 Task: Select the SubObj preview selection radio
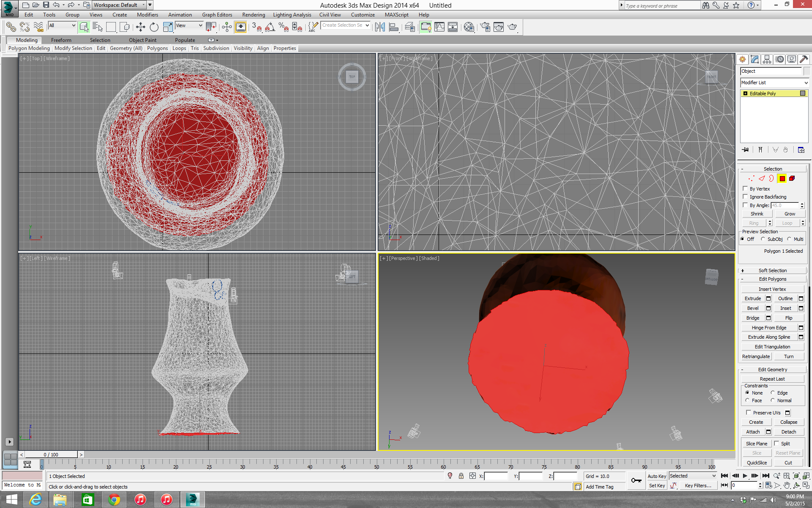(x=763, y=239)
